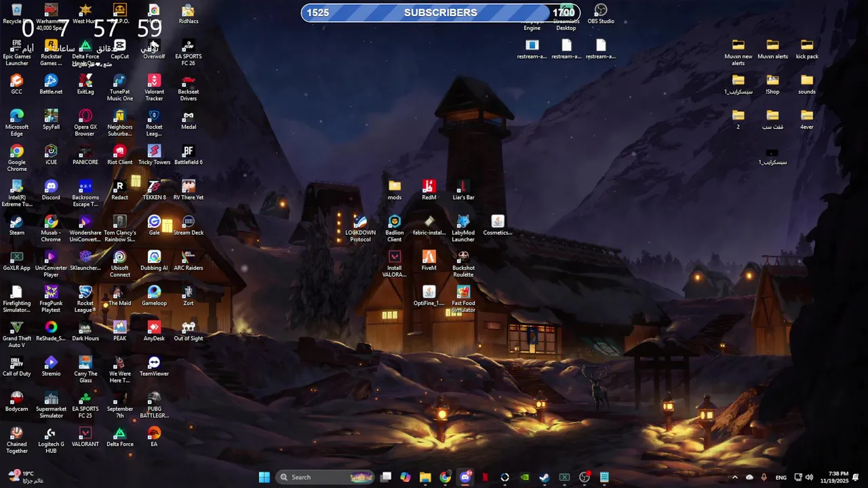Open the RedM shortcut
The image size is (868, 488).
pos(429,190)
